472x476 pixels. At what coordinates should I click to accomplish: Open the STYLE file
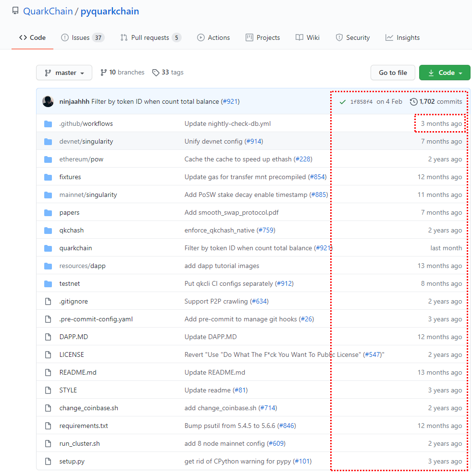68,390
